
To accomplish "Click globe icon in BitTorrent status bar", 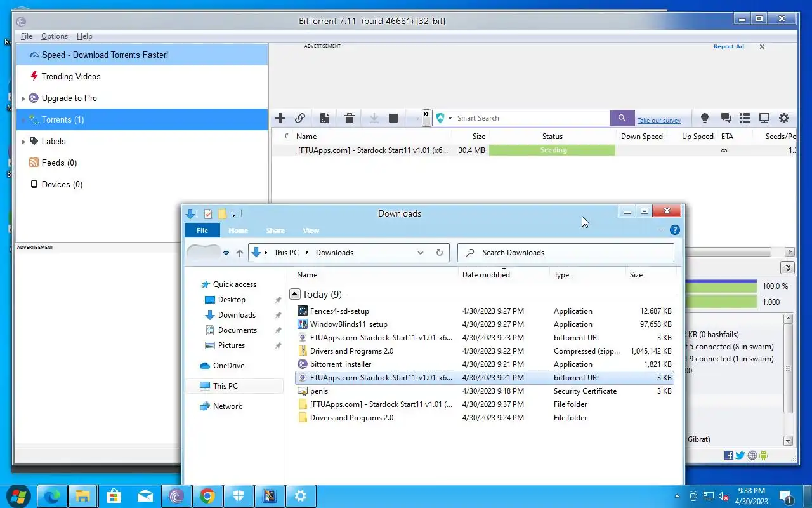I will click(x=752, y=455).
